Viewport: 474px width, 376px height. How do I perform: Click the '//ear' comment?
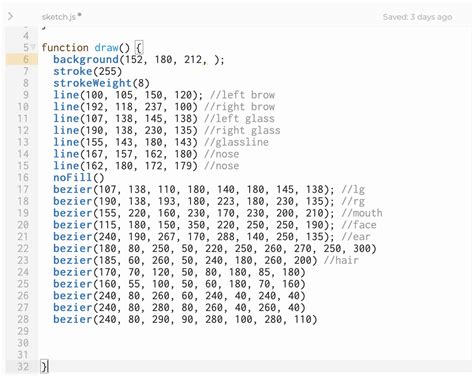(x=356, y=237)
